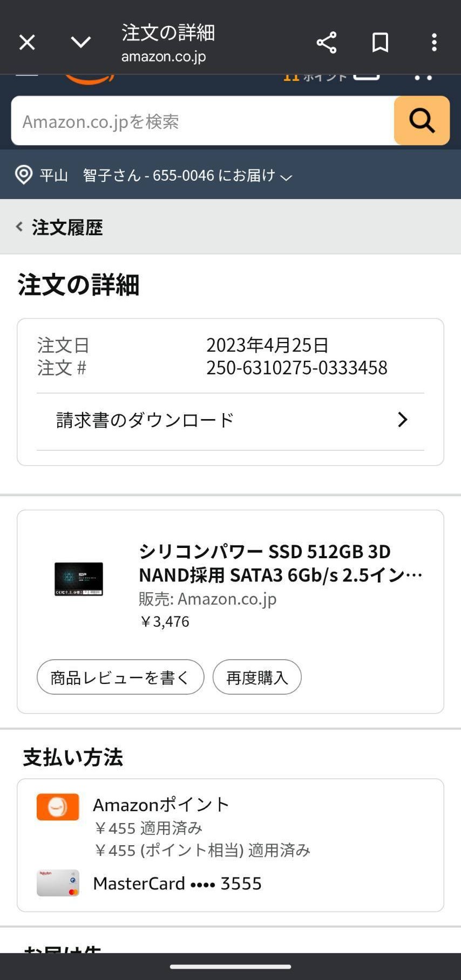The width and height of the screenshot is (461, 980).
Task: Open delivery address dropdown for 655-0046
Action: 286,176
